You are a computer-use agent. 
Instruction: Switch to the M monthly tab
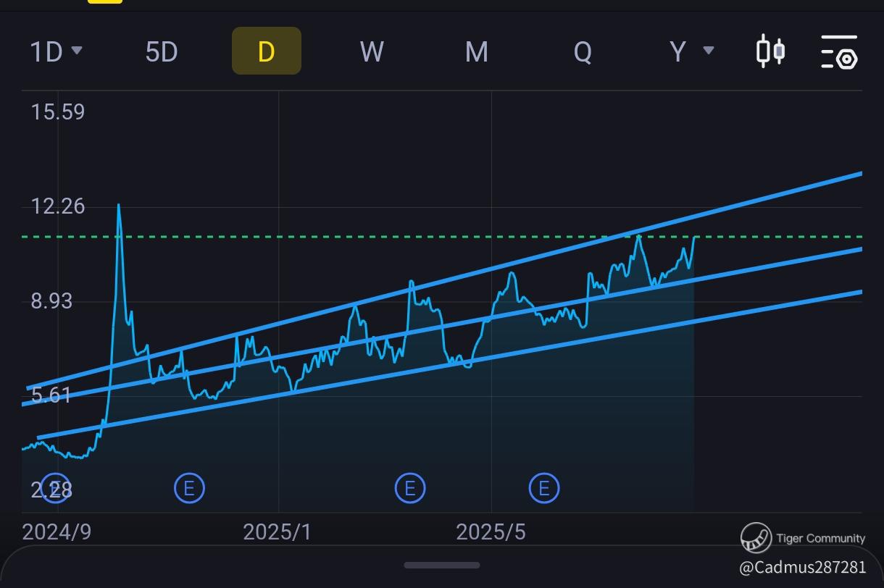476,51
